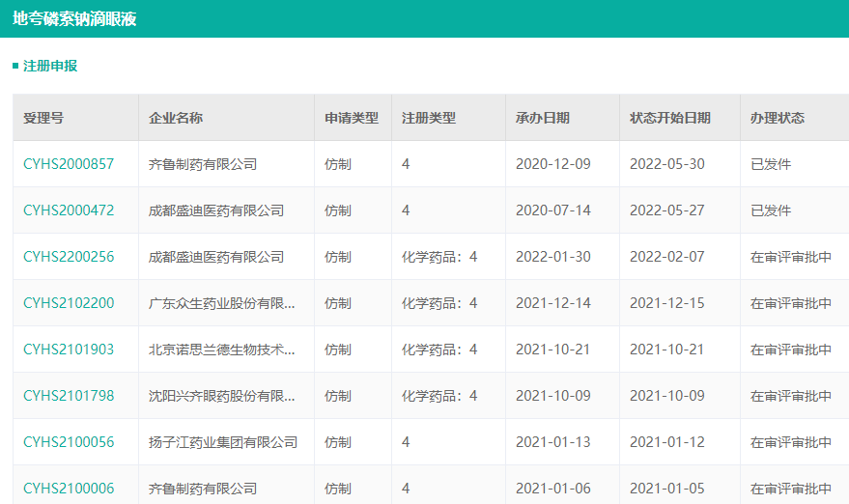Image resolution: width=849 pixels, height=504 pixels.
Task: Click date 2022-05-27 status start cell
Action: [667, 210]
